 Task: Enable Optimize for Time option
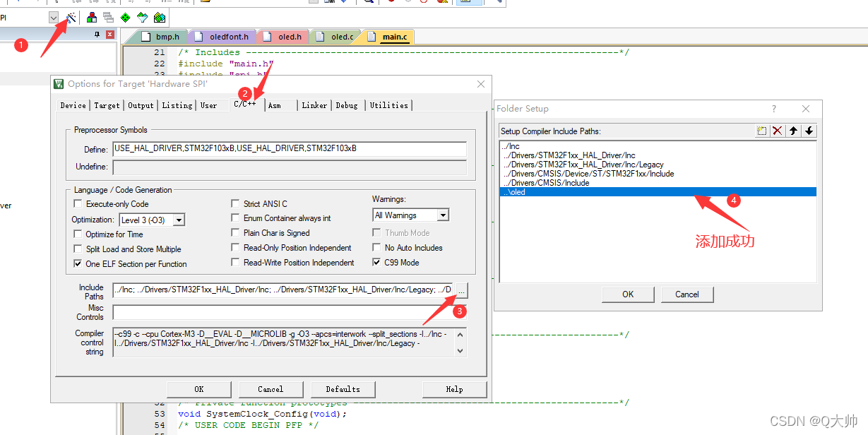coord(78,234)
